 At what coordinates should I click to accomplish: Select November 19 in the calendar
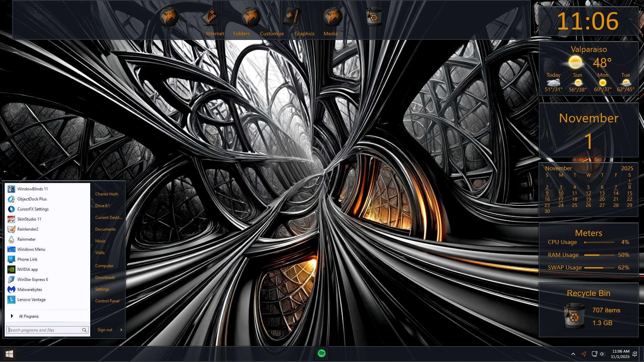(588, 199)
